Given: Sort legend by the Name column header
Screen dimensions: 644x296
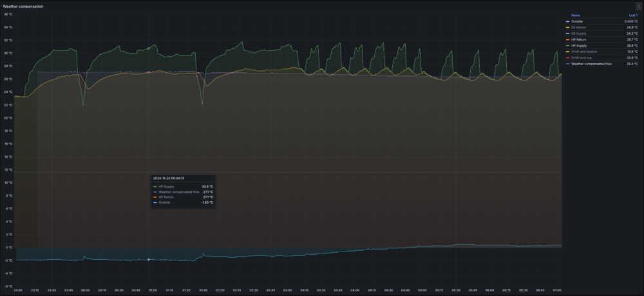Looking at the screenshot, I should click(x=575, y=15).
